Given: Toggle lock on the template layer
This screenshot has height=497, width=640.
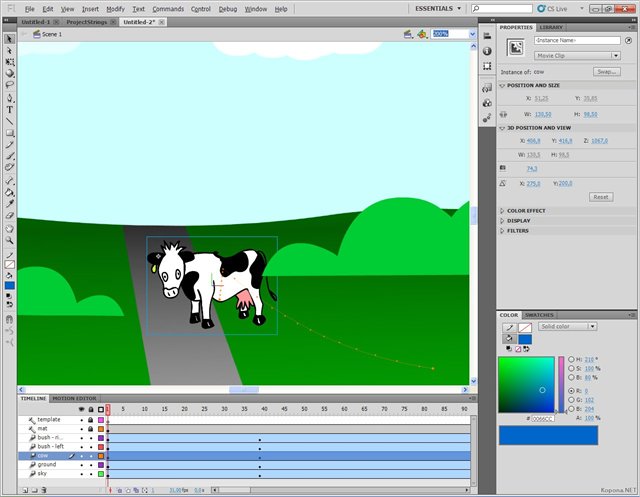Looking at the screenshot, I should point(91,419).
